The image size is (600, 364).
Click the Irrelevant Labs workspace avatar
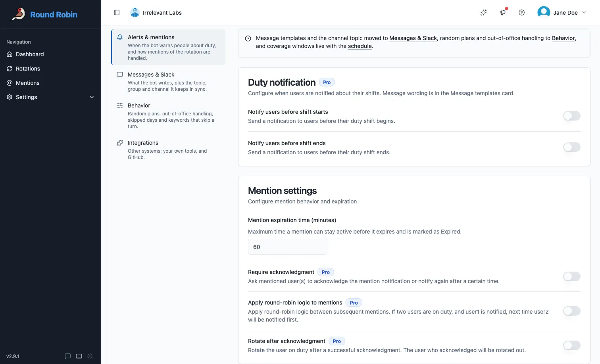click(x=135, y=13)
